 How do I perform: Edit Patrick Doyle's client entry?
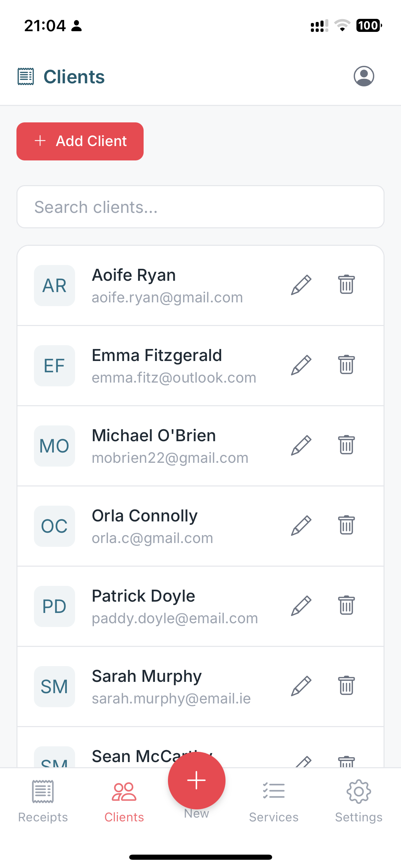pos(301,606)
